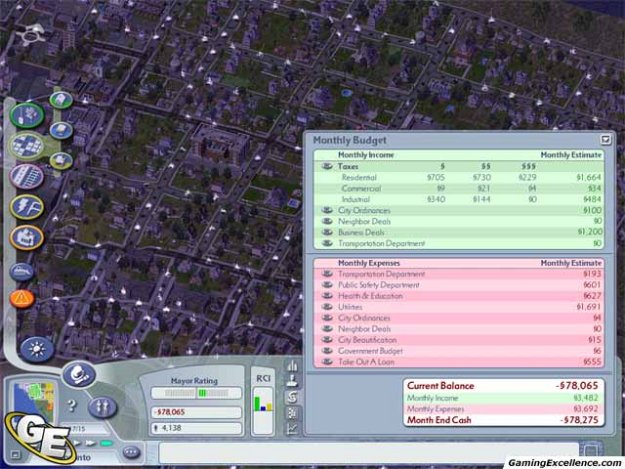
Task: Choose the Residential zone icon
Action: 61,100
